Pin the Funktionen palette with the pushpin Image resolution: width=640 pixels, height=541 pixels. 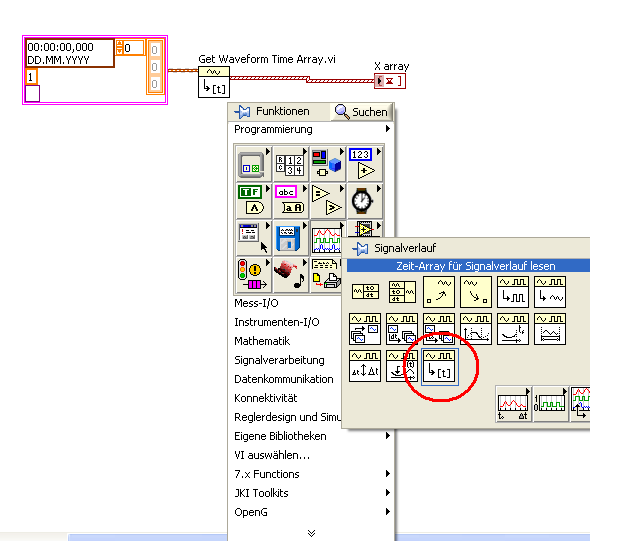(242, 111)
